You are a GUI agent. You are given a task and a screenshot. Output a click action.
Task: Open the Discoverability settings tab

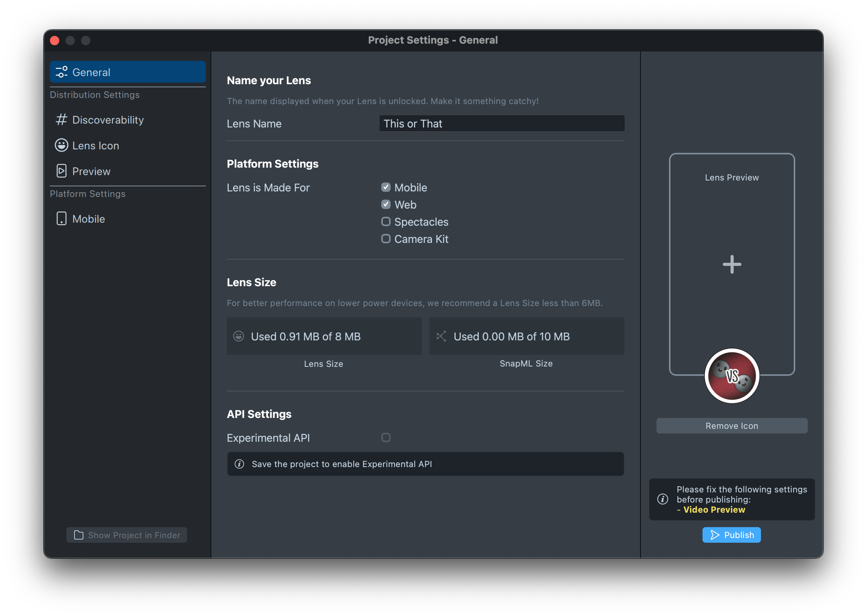click(x=108, y=120)
